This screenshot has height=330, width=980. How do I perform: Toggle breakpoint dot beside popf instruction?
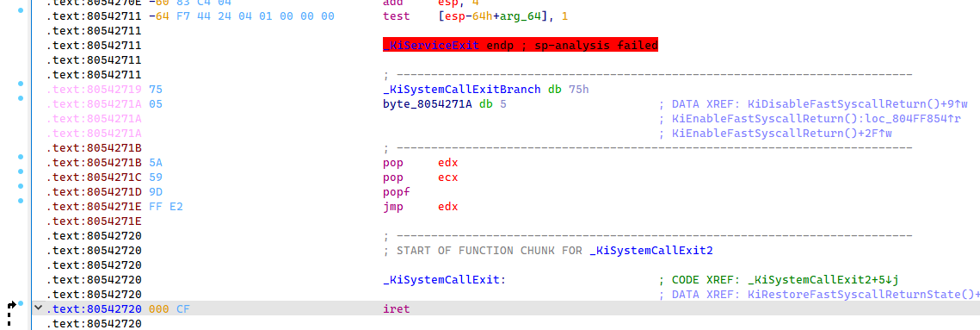pos(21,186)
